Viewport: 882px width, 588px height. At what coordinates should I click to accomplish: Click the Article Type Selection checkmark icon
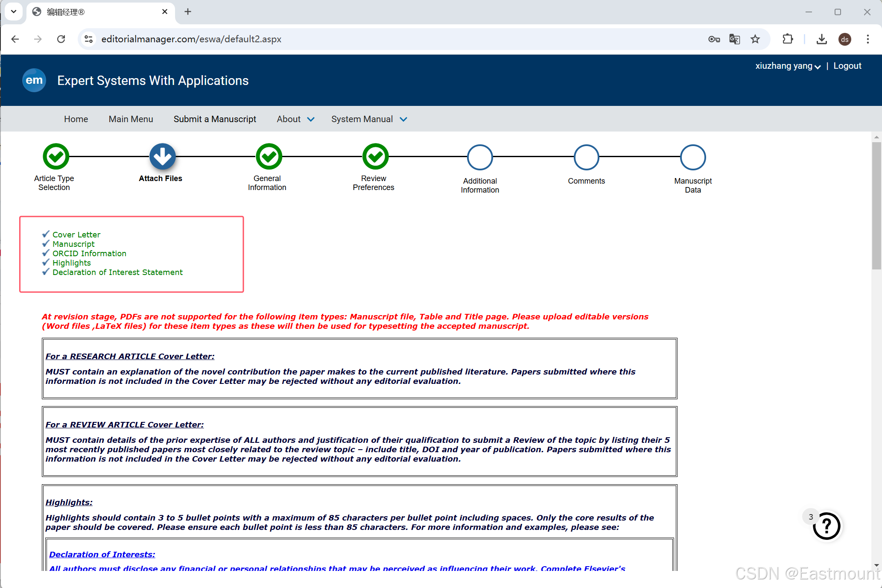[56, 157]
